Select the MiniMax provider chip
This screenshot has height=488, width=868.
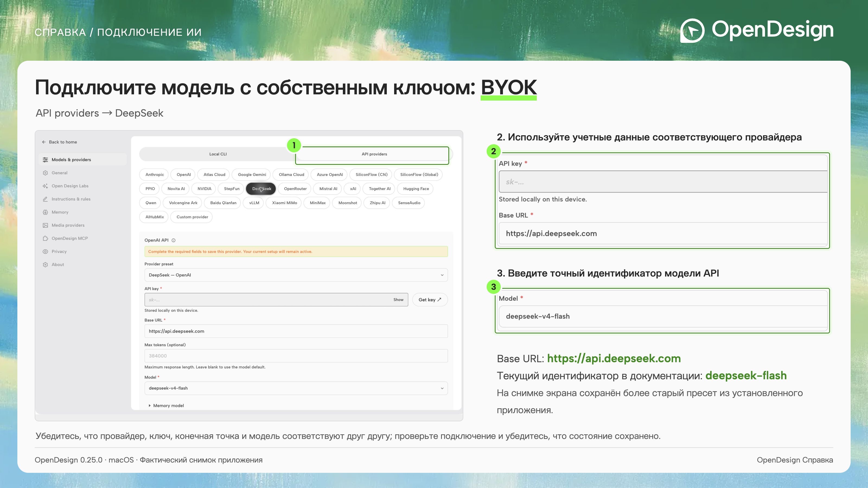pos(317,203)
